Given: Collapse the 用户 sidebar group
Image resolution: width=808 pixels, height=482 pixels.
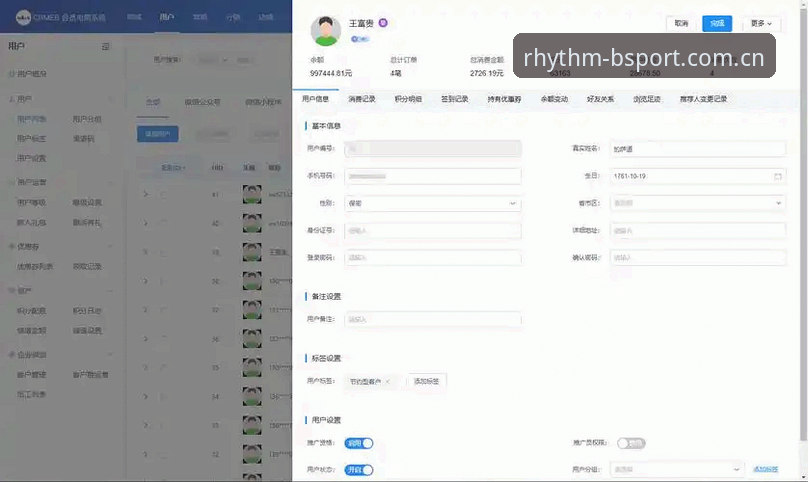Looking at the screenshot, I should [x=110, y=99].
